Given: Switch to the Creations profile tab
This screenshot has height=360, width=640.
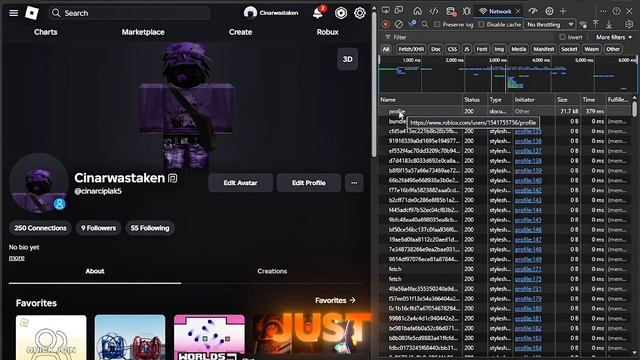Looking at the screenshot, I should point(272,271).
